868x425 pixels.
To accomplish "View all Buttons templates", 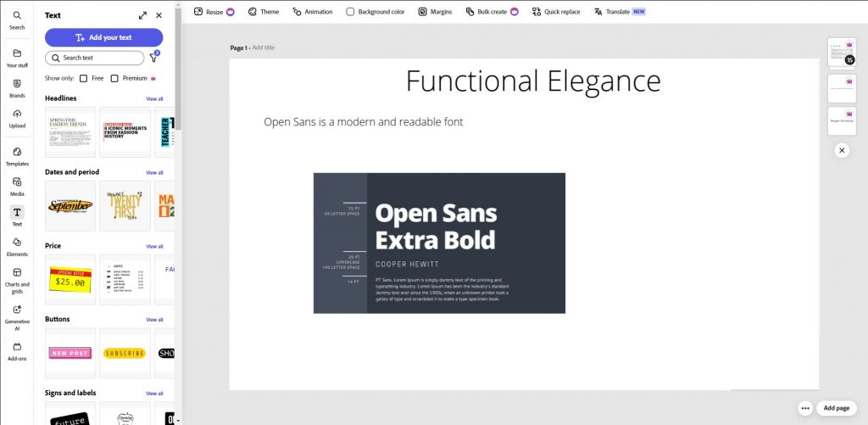I will pos(154,320).
